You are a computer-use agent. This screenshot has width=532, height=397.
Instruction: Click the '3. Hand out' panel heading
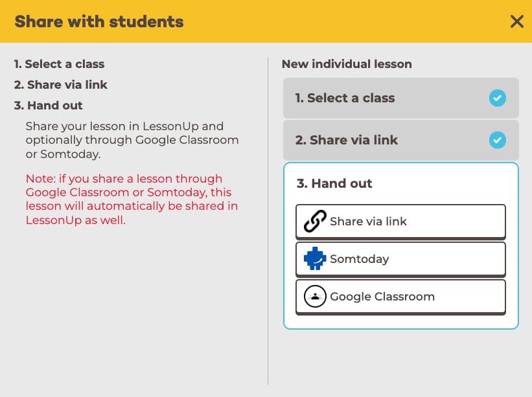(334, 183)
